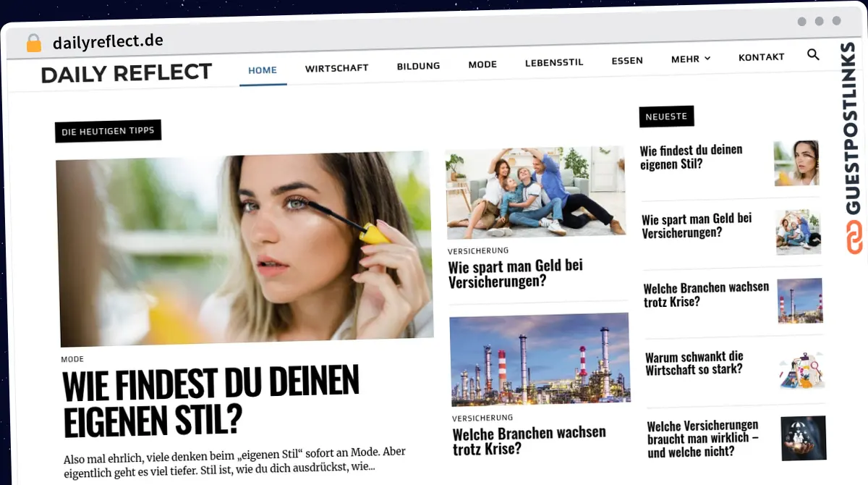Expand the MEHR menu chevron

pyautogui.click(x=707, y=59)
